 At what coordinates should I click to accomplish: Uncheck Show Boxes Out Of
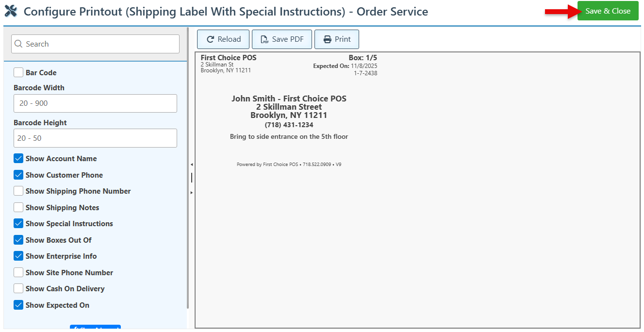click(x=18, y=240)
